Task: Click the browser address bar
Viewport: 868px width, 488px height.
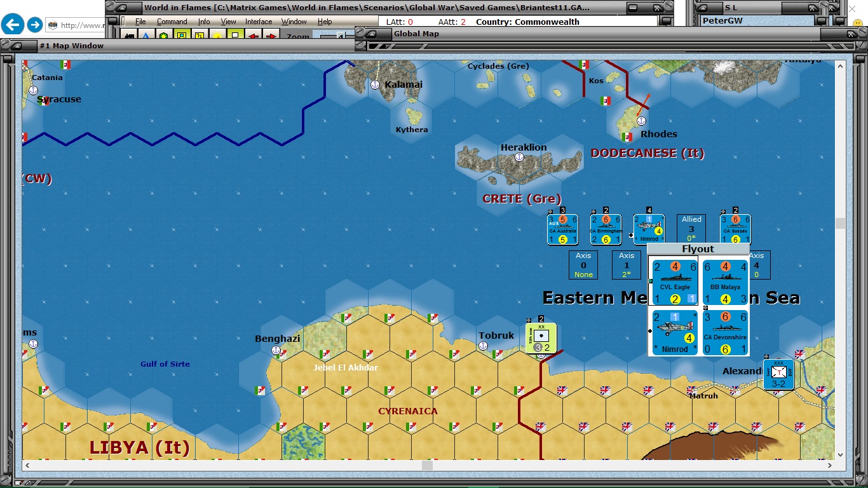Action: (x=75, y=25)
